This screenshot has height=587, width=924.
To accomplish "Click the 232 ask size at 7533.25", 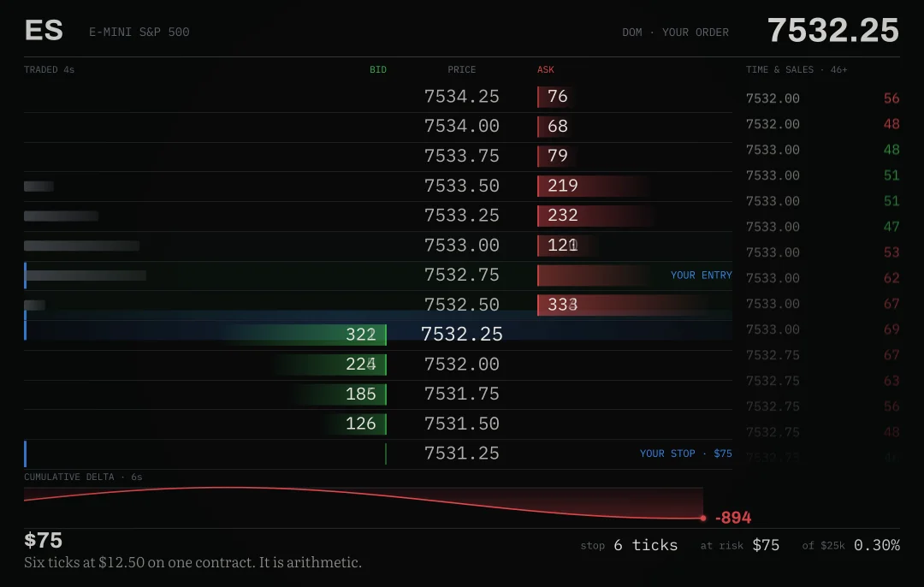I will (562, 215).
